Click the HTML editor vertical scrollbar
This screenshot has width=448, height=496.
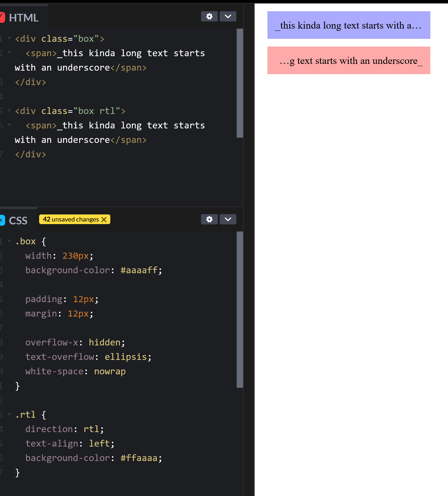click(240, 83)
